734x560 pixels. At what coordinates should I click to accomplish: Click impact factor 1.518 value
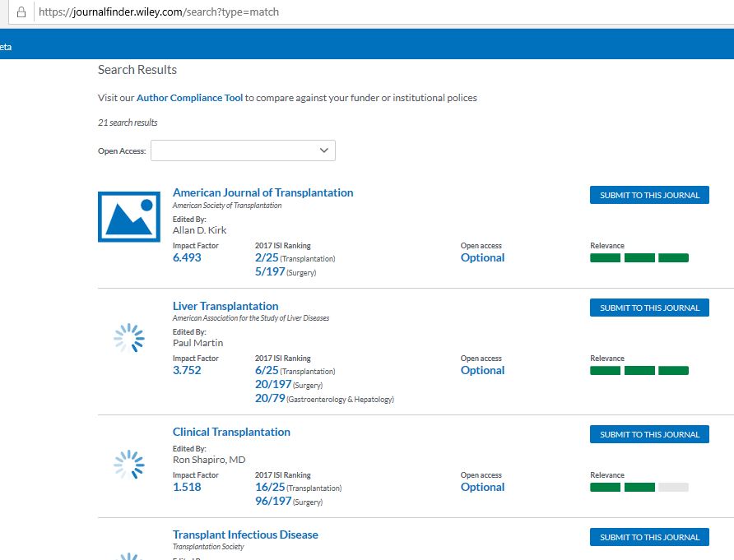(187, 487)
